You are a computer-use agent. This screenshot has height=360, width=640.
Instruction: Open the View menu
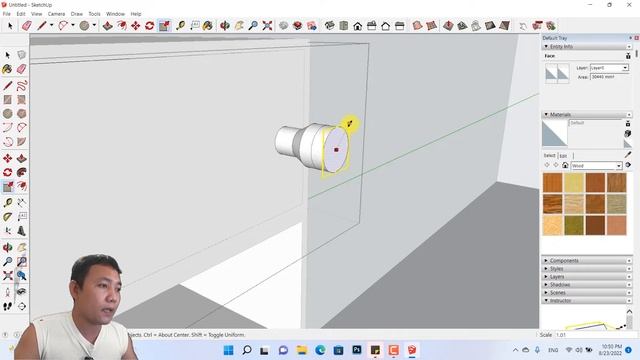pyautogui.click(x=36, y=14)
